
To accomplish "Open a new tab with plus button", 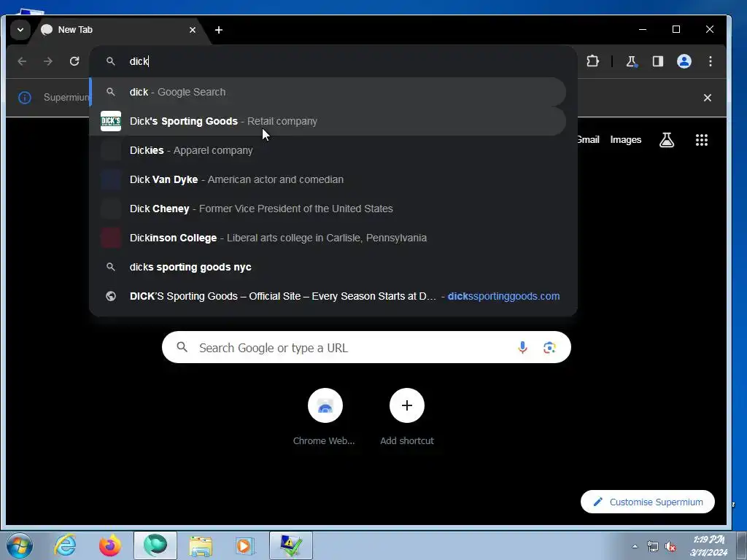I will 219,30.
